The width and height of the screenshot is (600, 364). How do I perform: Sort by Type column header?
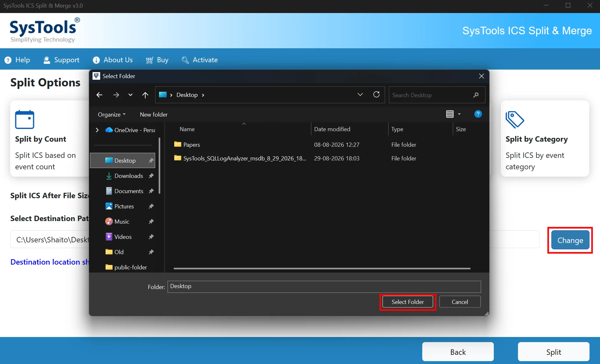[397, 129]
